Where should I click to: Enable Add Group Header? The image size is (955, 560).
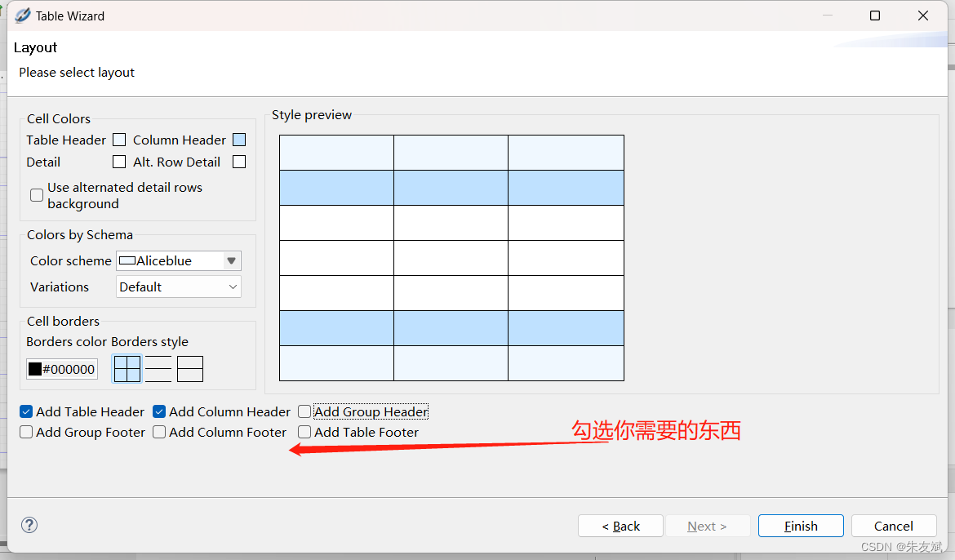pos(304,411)
